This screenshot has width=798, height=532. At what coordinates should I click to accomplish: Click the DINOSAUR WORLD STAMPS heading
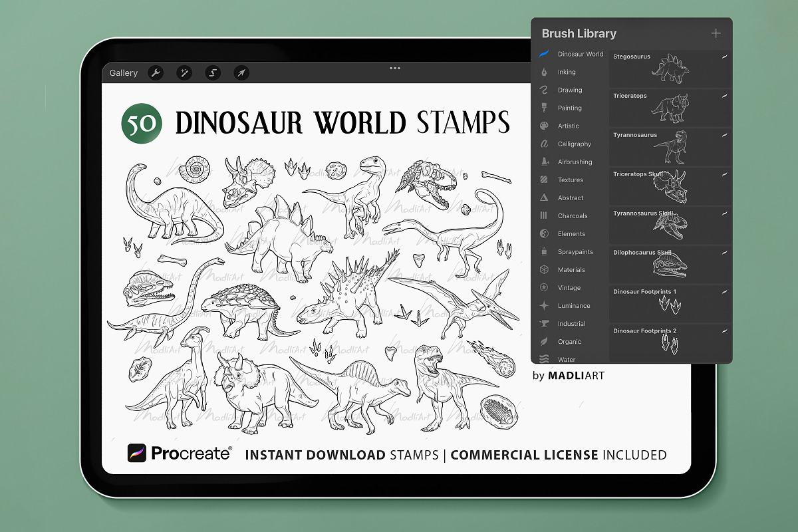click(x=342, y=122)
